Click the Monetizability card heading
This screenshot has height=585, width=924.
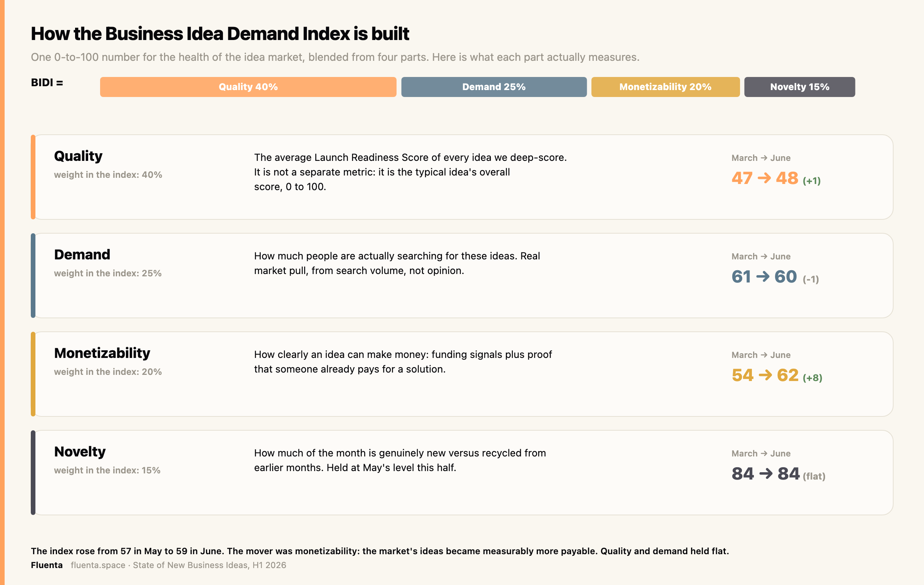(102, 353)
